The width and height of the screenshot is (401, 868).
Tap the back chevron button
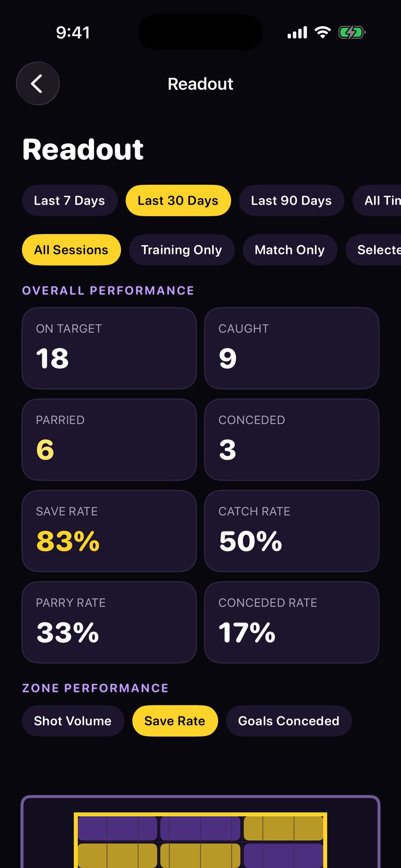tap(38, 84)
